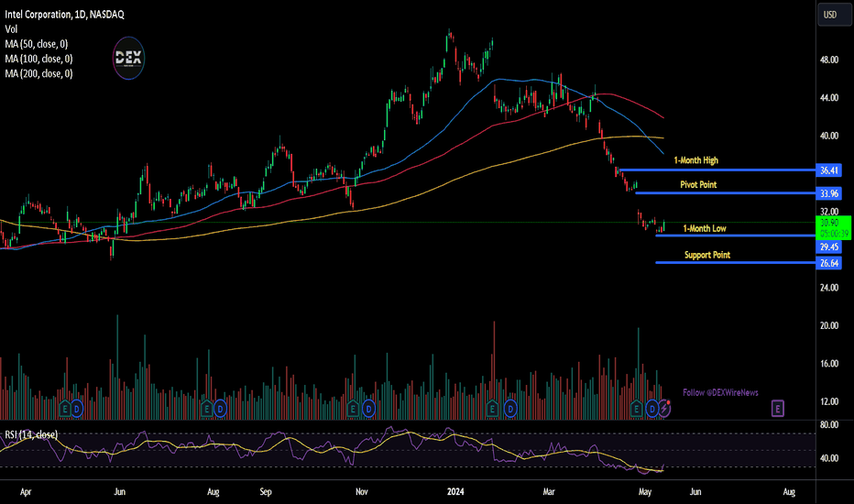Click the dividend D marker of February 2024
This screenshot has height=504, width=854.
point(510,408)
